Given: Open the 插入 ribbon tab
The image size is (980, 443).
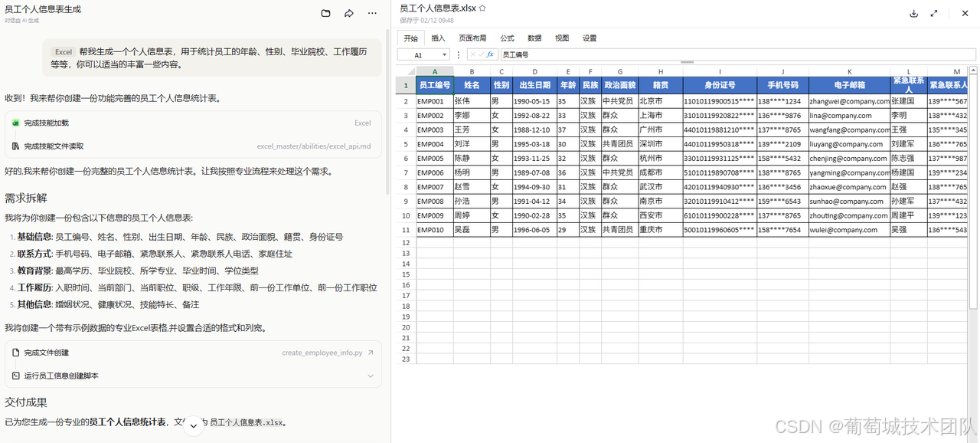Looking at the screenshot, I should tap(438, 38).
